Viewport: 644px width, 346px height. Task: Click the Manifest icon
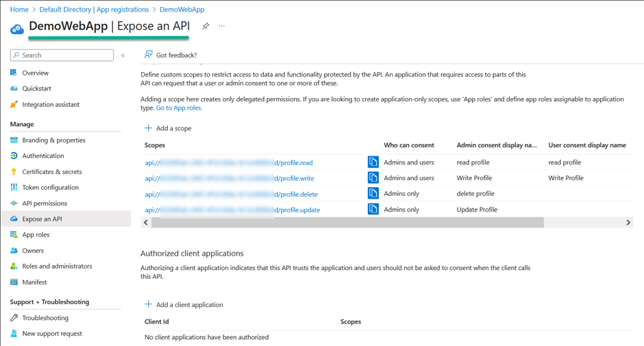(14, 282)
